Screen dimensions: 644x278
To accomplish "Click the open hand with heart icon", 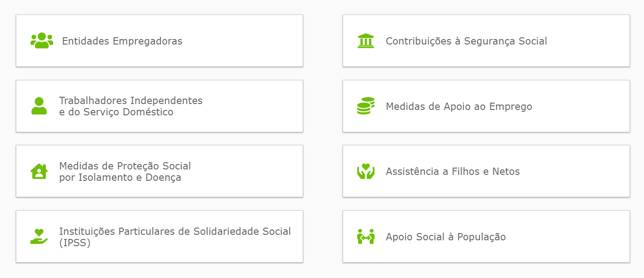I will coord(39,237).
